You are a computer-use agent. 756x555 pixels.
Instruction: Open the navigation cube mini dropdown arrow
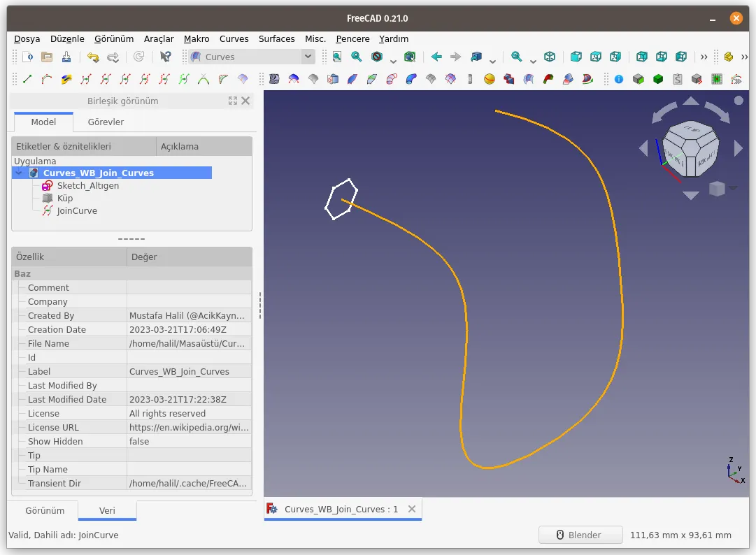pos(733,188)
